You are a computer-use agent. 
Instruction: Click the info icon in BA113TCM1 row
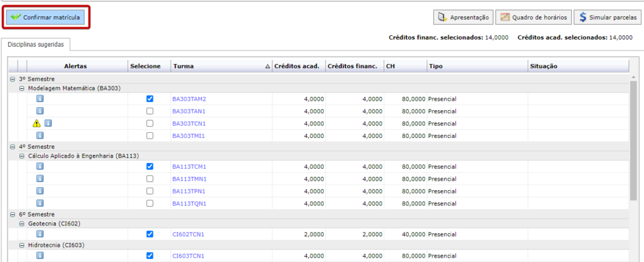(40, 166)
